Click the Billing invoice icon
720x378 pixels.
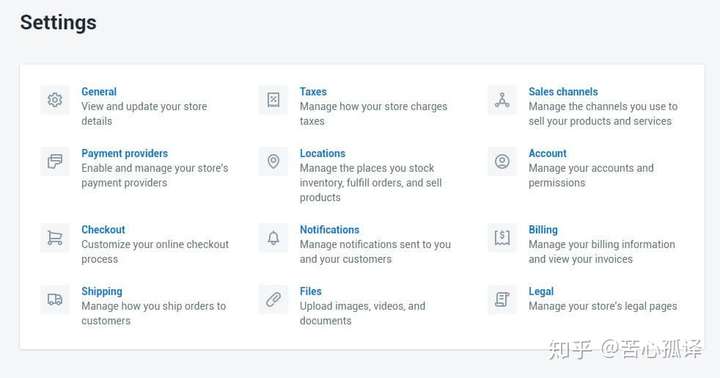[502, 237]
